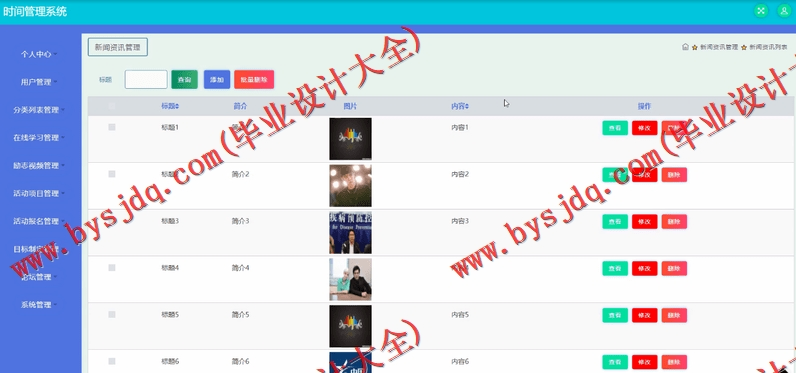Click the green 查询 search button

[x=184, y=80]
